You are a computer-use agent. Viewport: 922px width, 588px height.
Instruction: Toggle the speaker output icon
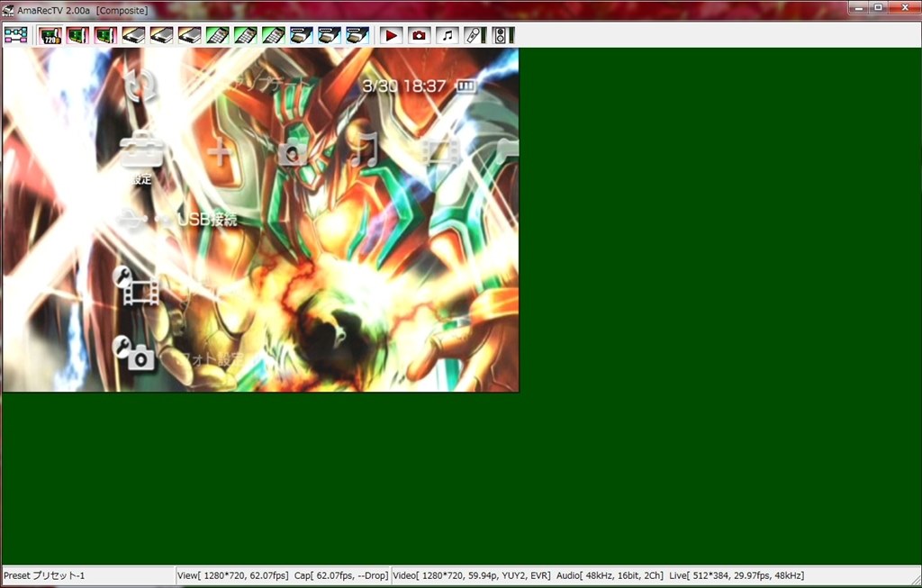pos(503,35)
